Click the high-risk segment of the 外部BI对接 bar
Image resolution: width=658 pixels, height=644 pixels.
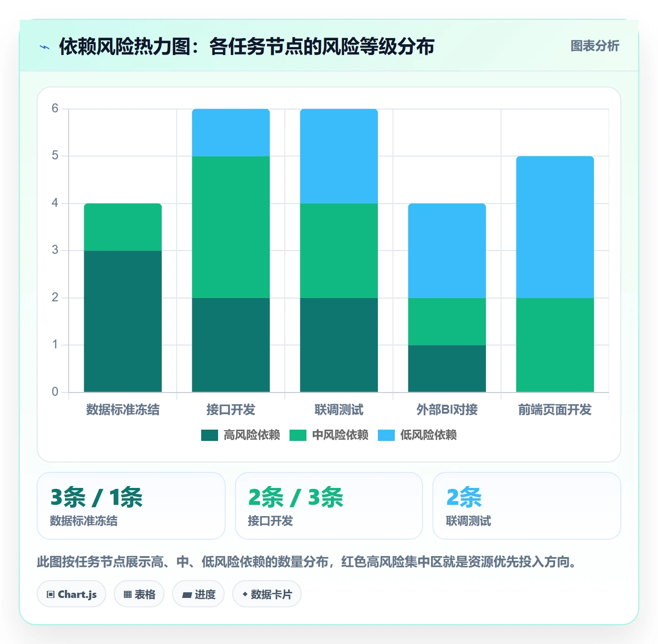(x=447, y=369)
